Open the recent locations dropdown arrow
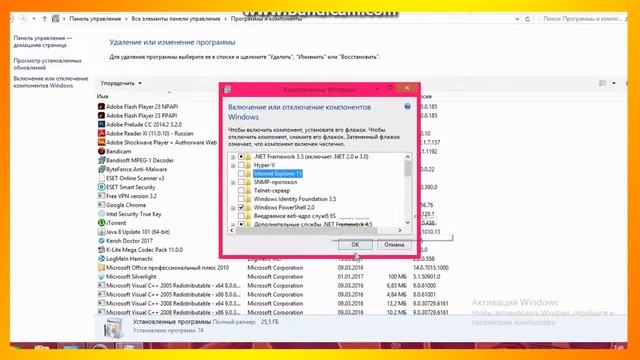Image resolution: width=640 pixels, height=360 pixels. coord(34,19)
